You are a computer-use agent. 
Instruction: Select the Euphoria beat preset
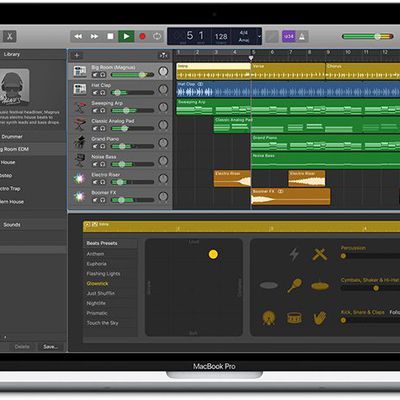pos(97,264)
